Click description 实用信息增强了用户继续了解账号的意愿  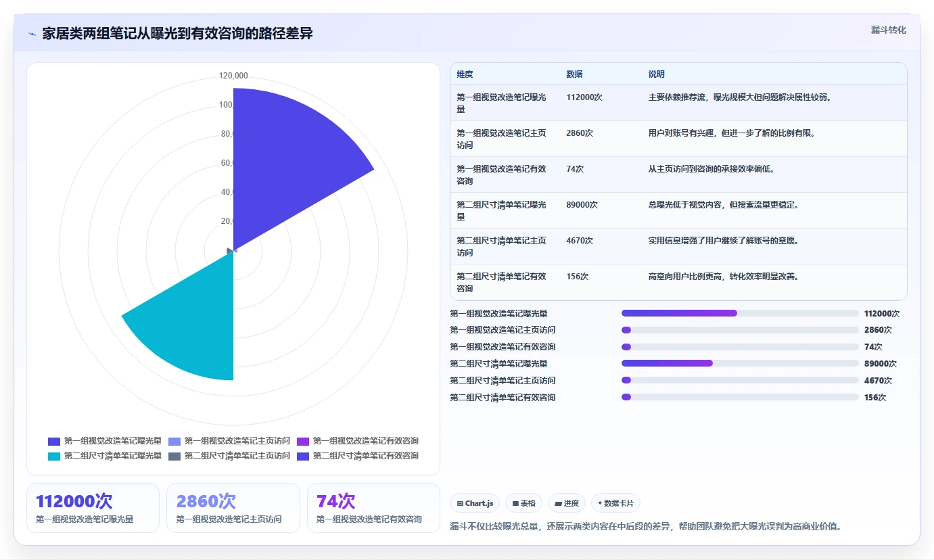click(724, 241)
